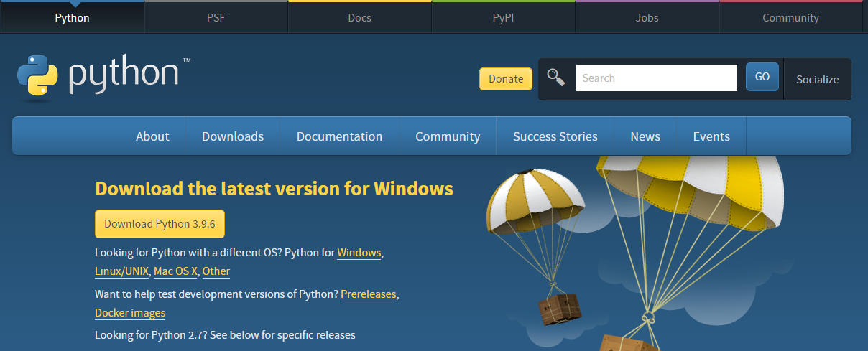Open the Success Stories menu

555,136
